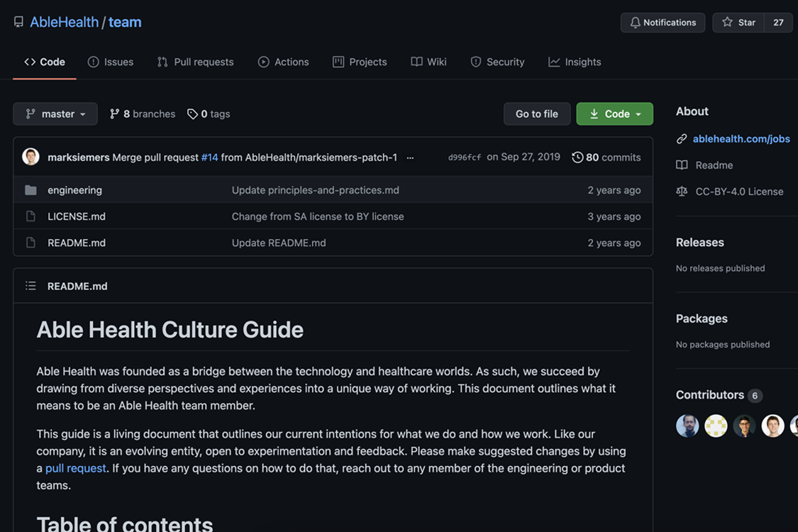
Task: Click the marksiemers author avatar
Action: tap(31, 157)
